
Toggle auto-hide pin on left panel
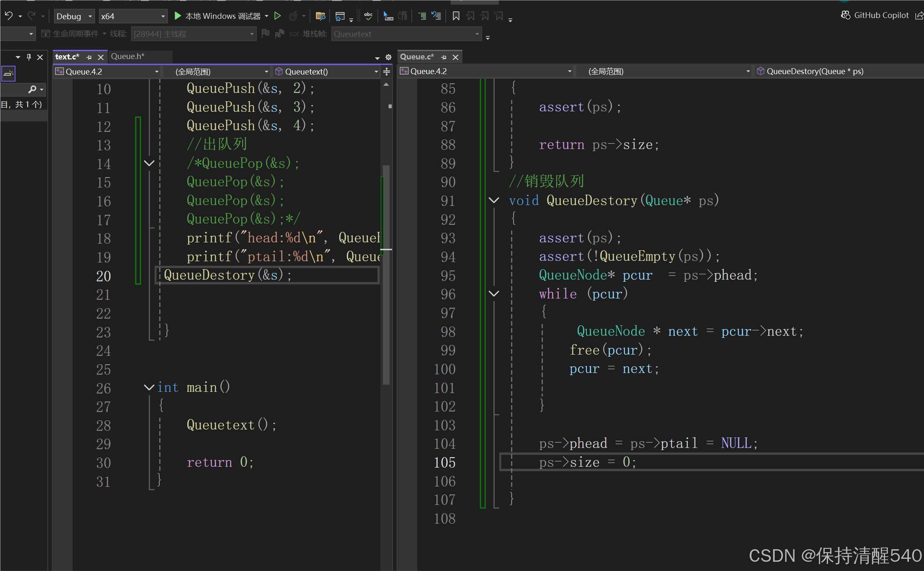[x=29, y=57]
